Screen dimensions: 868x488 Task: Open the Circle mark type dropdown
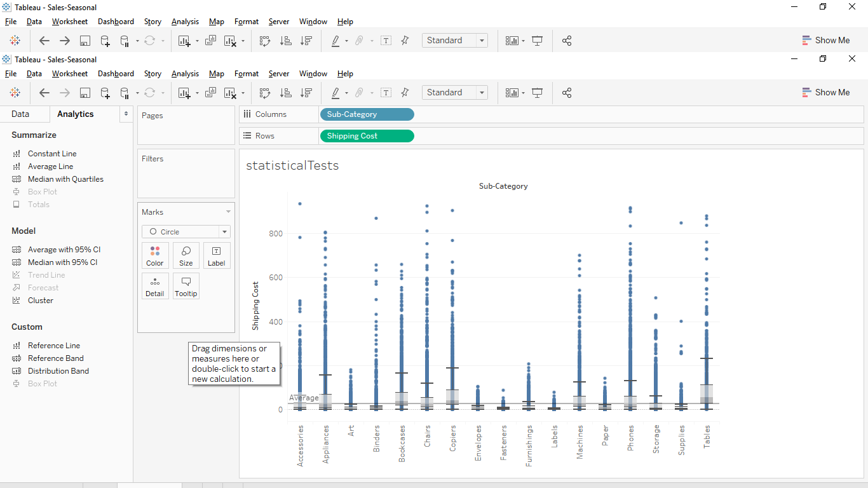186,232
